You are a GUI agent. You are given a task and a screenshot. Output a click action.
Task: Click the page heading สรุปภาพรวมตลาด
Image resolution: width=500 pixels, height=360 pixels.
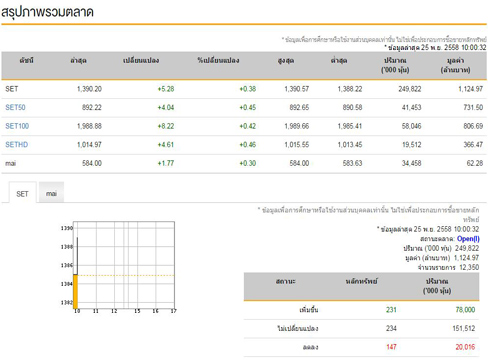[x=47, y=12]
